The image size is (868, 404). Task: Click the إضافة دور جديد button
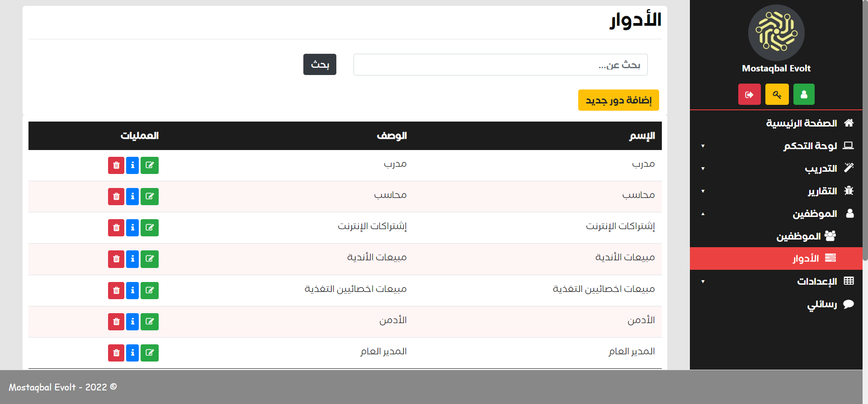(618, 100)
